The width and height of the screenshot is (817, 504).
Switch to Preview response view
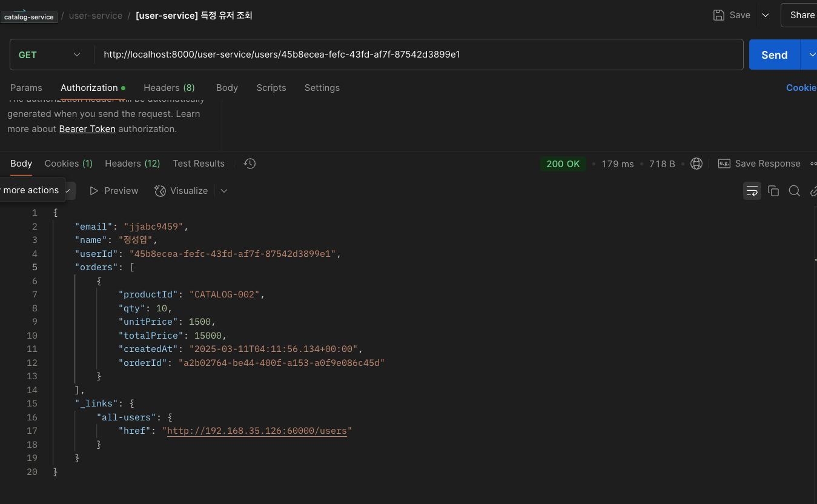tap(114, 191)
